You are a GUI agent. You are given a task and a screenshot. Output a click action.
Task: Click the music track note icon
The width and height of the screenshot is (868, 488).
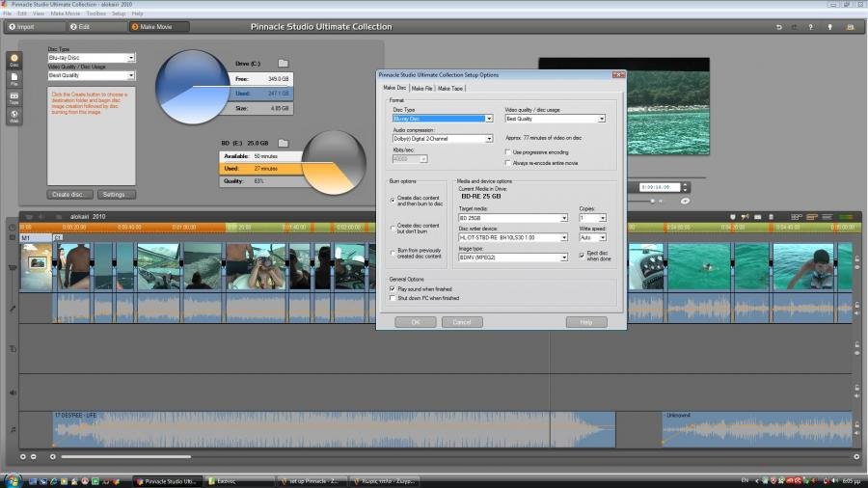[x=13, y=429]
